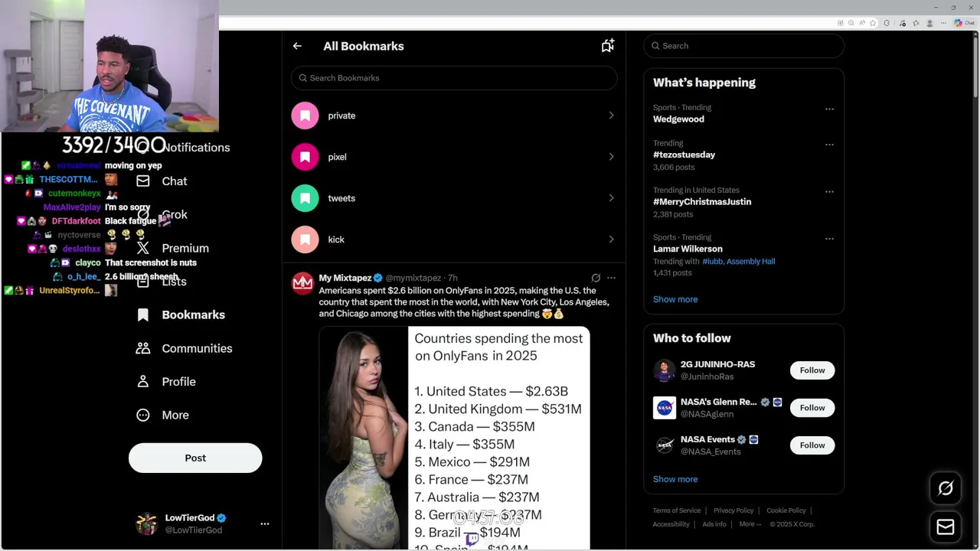Follow 2G JUNINHO-RAS
The image size is (980, 551).
click(812, 370)
